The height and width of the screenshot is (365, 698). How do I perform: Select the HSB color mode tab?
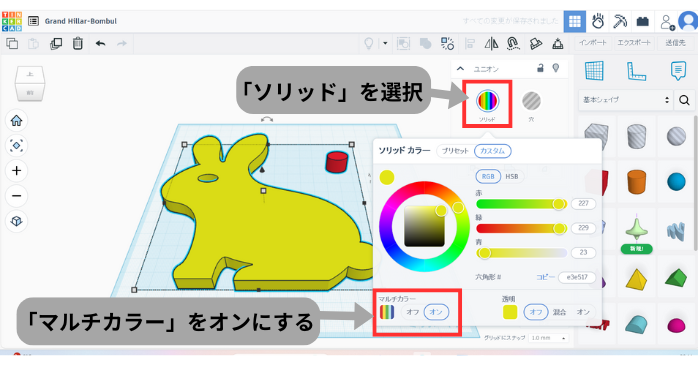point(511,176)
